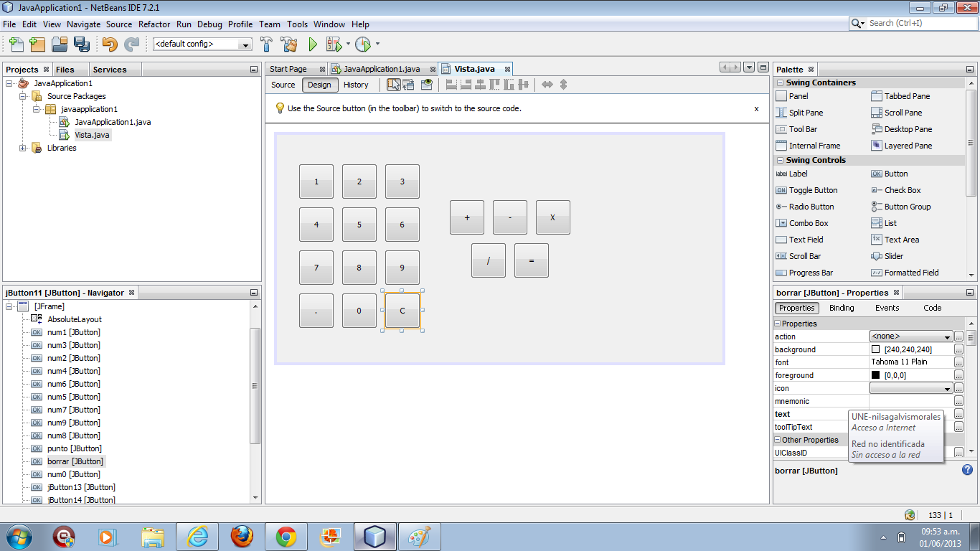Viewport: 980px width, 551px height.
Task: Click the black foreground color swatch
Action: pyautogui.click(x=876, y=375)
